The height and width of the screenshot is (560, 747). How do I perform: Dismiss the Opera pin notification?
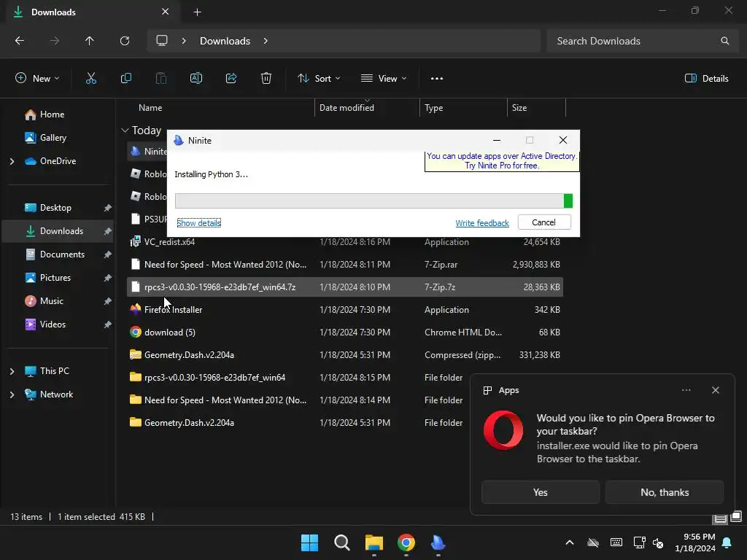(x=716, y=390)
